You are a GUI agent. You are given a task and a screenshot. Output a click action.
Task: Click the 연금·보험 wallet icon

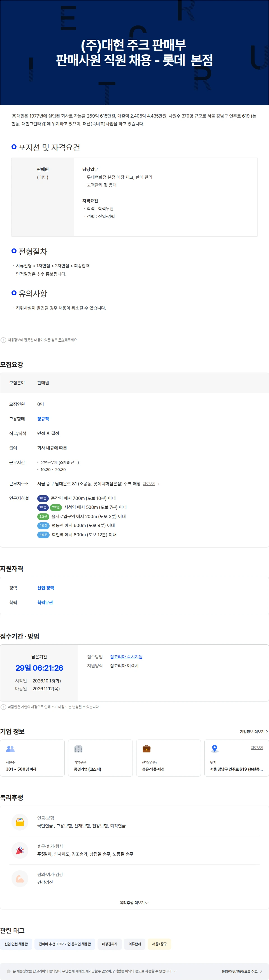coord(20,822)
